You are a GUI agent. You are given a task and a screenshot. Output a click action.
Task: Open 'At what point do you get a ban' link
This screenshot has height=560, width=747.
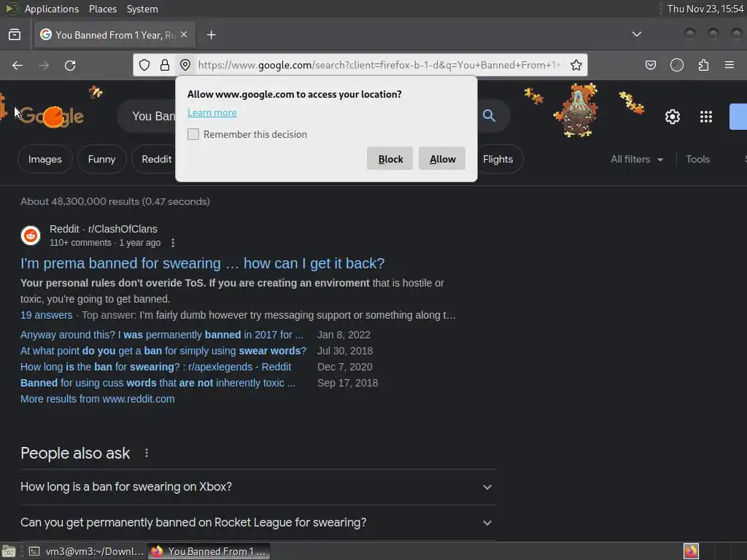163,351
